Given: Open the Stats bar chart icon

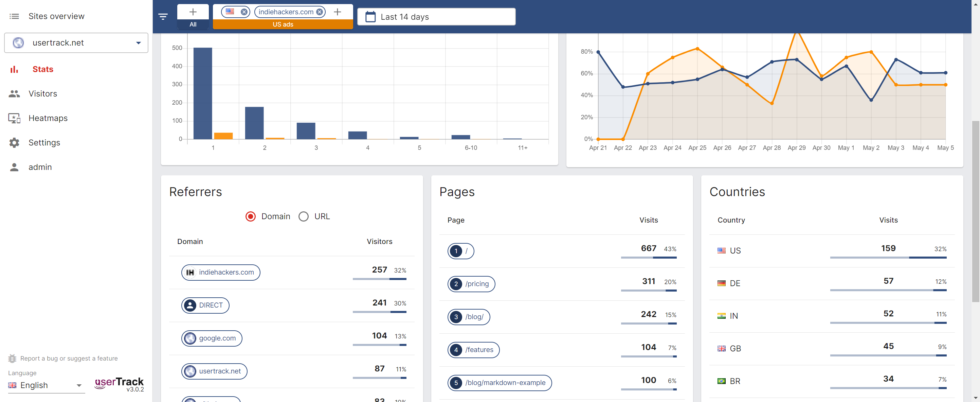Looking at the screenshot, I should tap(14, 69).
